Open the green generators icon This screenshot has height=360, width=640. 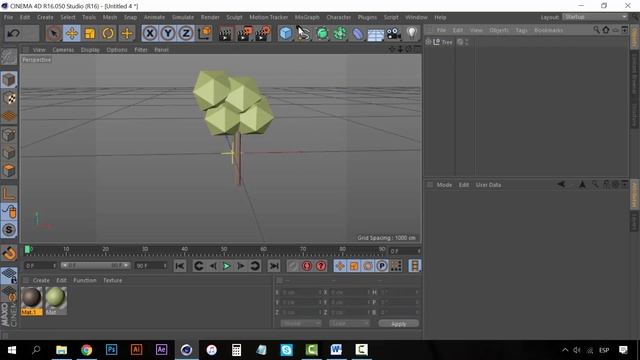point(322,33)
